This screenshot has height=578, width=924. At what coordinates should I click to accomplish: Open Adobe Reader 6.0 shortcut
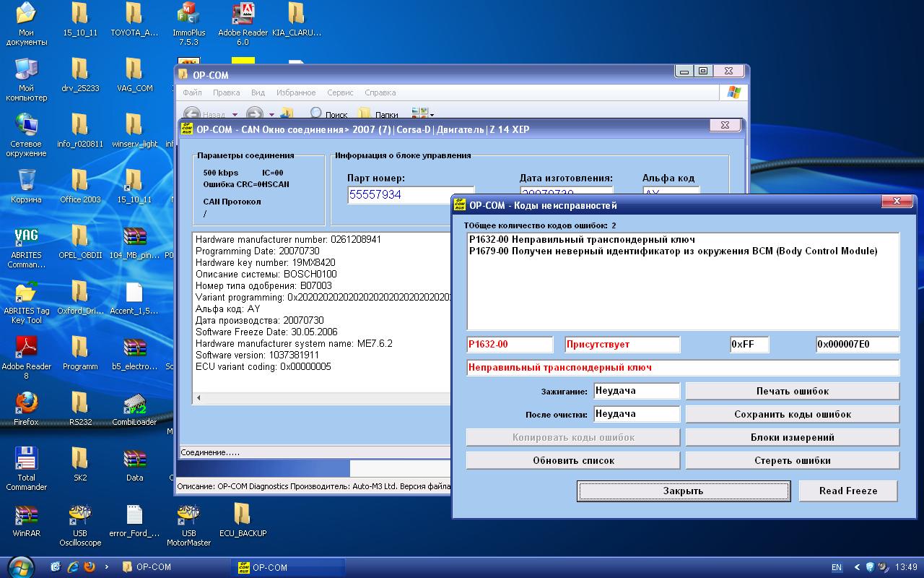coord(243,23)
